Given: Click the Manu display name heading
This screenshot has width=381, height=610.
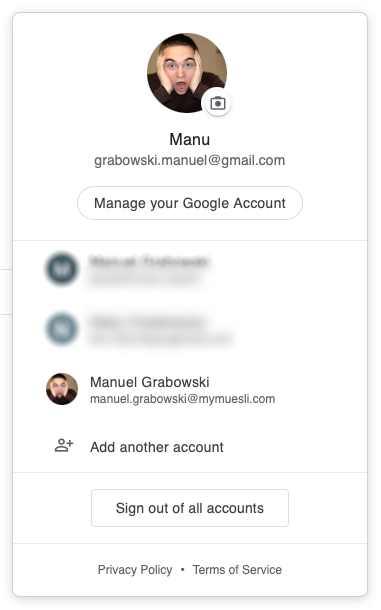Looking at the screenshot, I should (190, 139).
